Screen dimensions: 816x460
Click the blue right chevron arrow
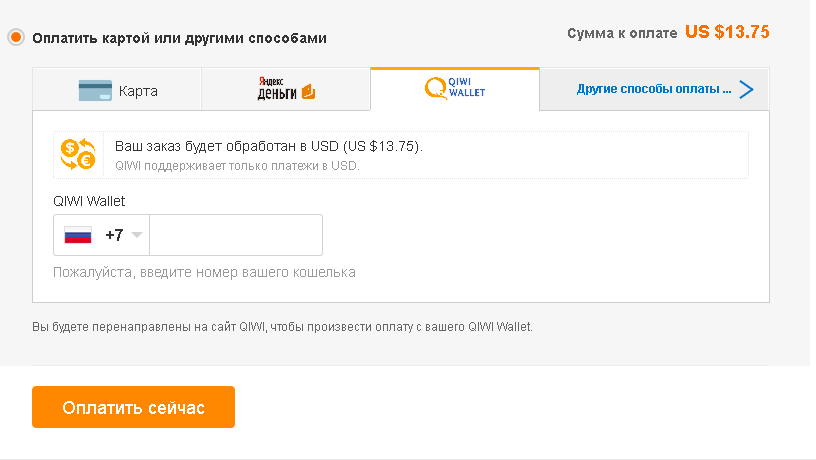[x=747, y=90]
